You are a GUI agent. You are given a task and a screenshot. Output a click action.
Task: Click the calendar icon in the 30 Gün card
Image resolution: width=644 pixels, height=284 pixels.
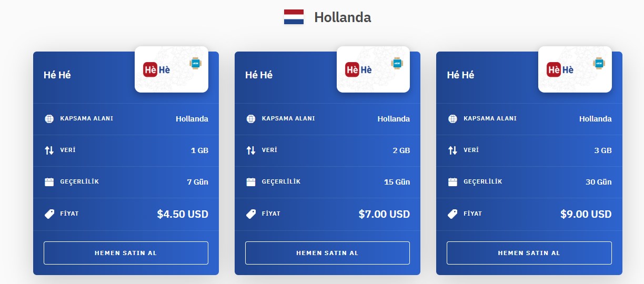coord(452,182)
